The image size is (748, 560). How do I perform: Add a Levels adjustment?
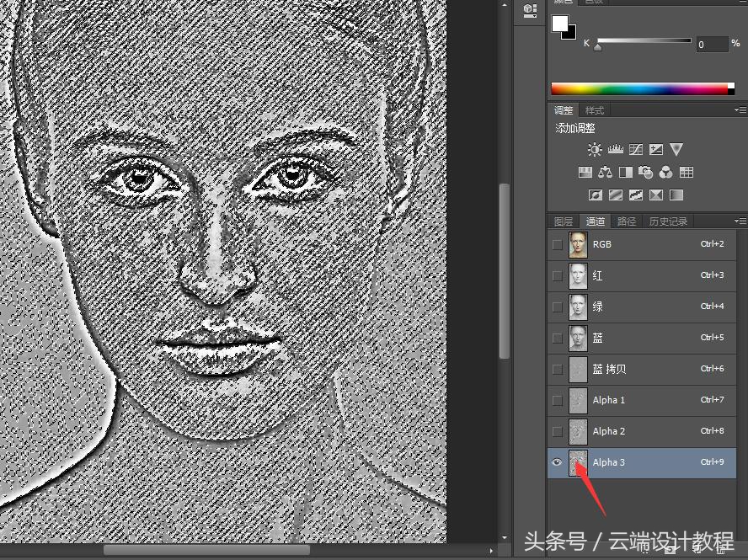click(615, 150)
